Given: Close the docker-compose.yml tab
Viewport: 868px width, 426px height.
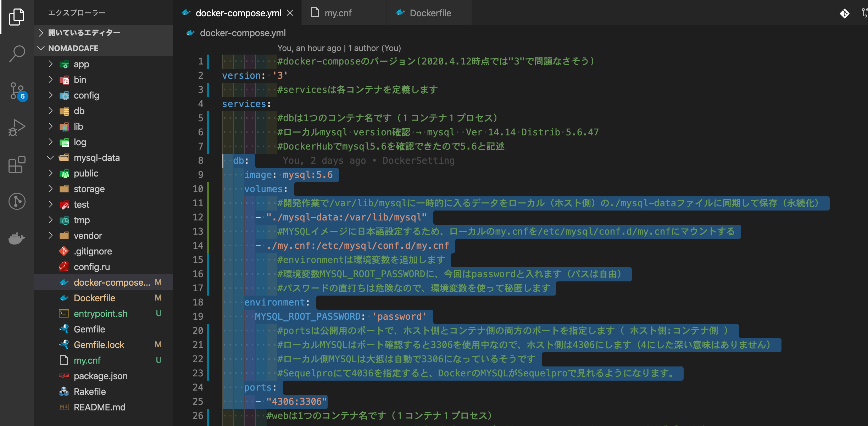Looking at the screenshot, I should [290, 13].
